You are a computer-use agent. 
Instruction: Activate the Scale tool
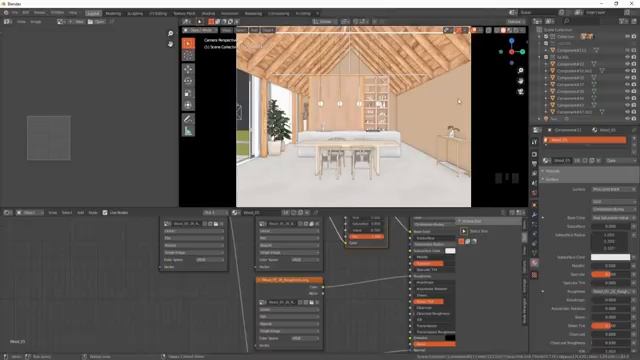[x=188, y=93]
